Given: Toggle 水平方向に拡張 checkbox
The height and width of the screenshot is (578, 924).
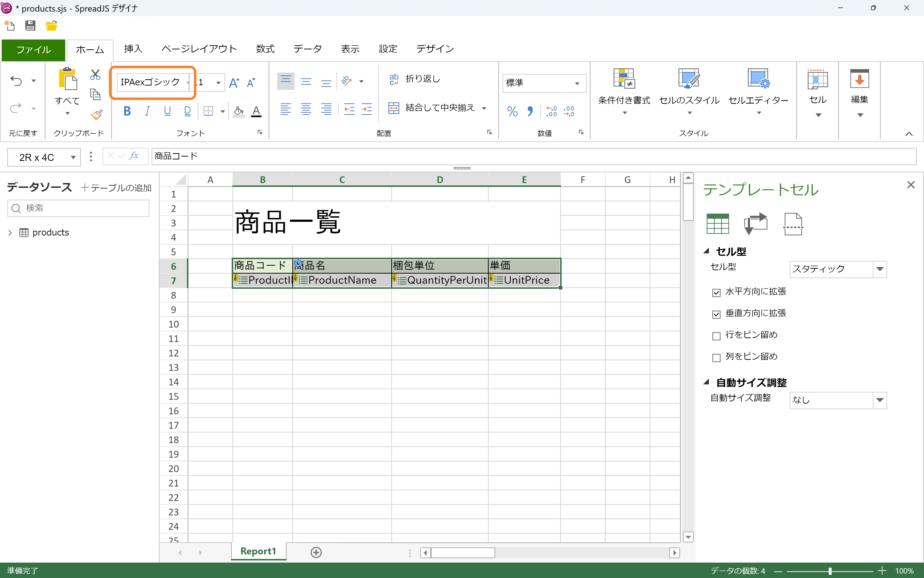Looking at the screenshot, I should pos(716,293).
